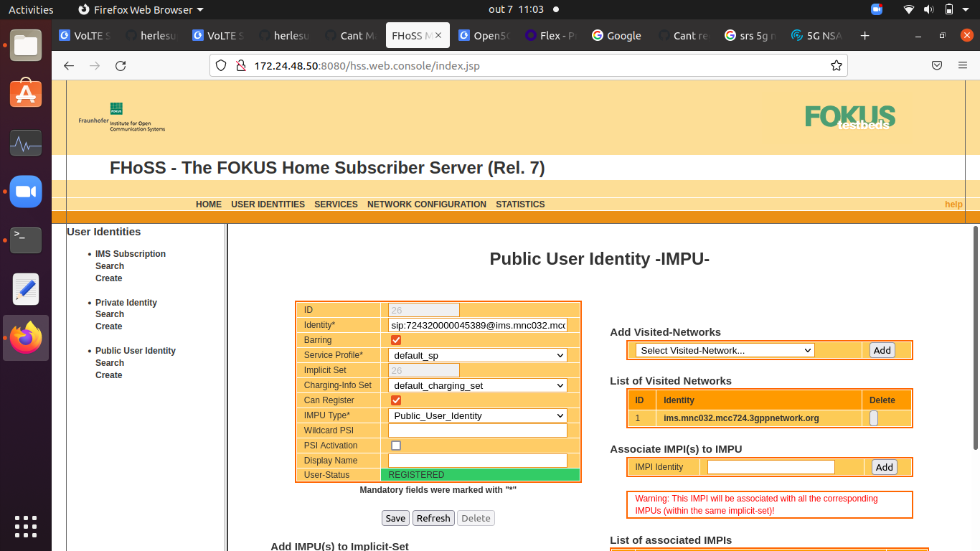Click the Save button

click(x=395, y=518)
